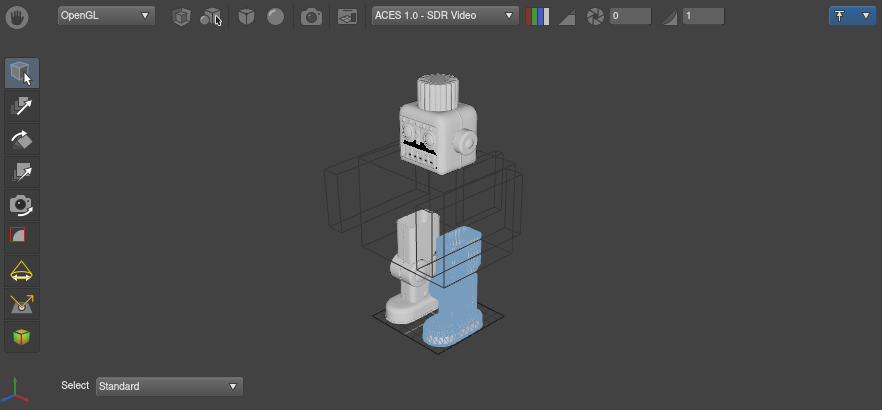Select the Scale manipulator tool
The image size is (882, 410).
point(21,172)
